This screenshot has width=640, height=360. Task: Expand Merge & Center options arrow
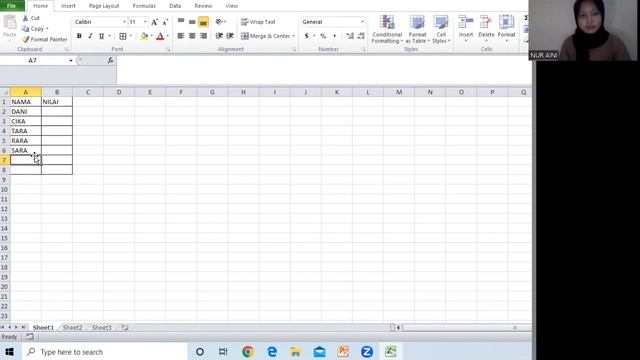(293, 36)
